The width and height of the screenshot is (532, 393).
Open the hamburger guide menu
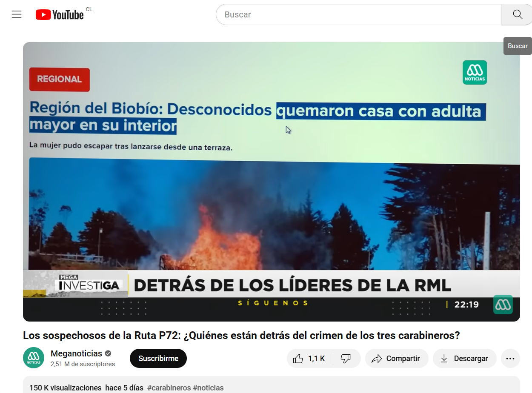click(17, 14)
